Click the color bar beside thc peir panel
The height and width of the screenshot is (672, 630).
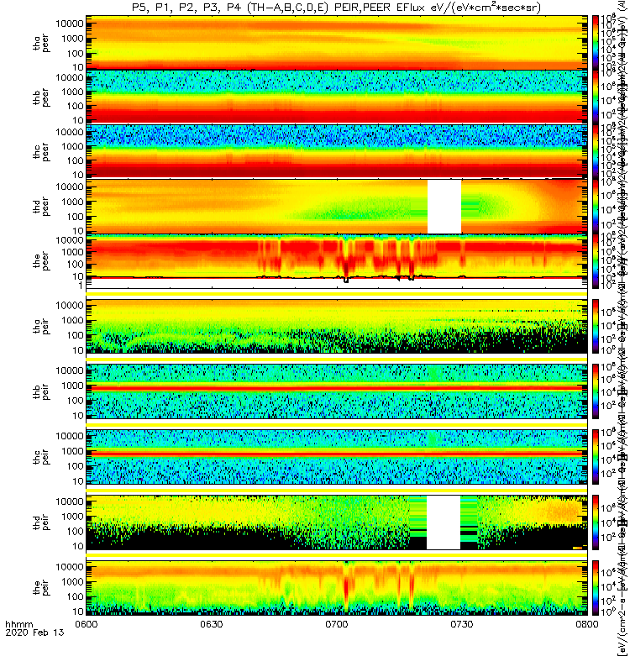pos(596,457)
